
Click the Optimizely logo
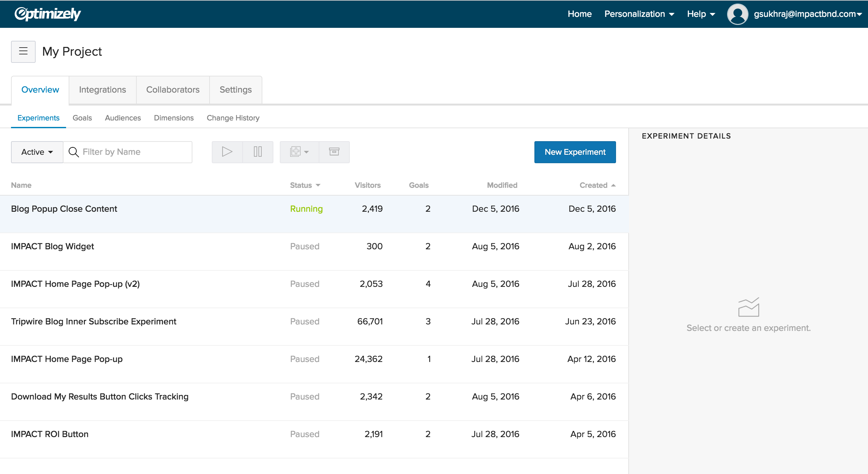tap(48, 14)
